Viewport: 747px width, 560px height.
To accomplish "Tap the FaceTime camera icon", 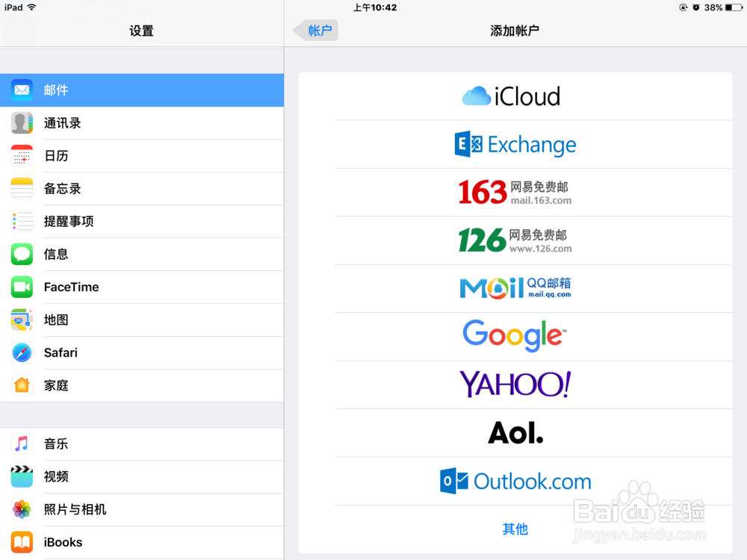I will click(22, 287).
